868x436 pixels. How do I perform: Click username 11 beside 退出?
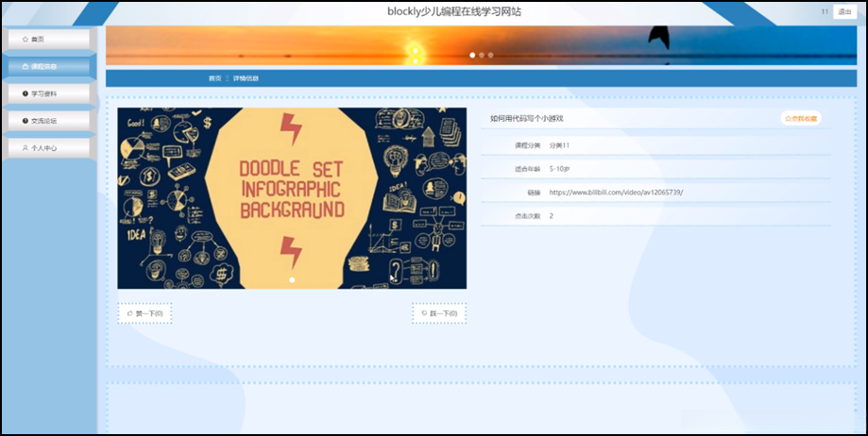[x=825, y=11]
